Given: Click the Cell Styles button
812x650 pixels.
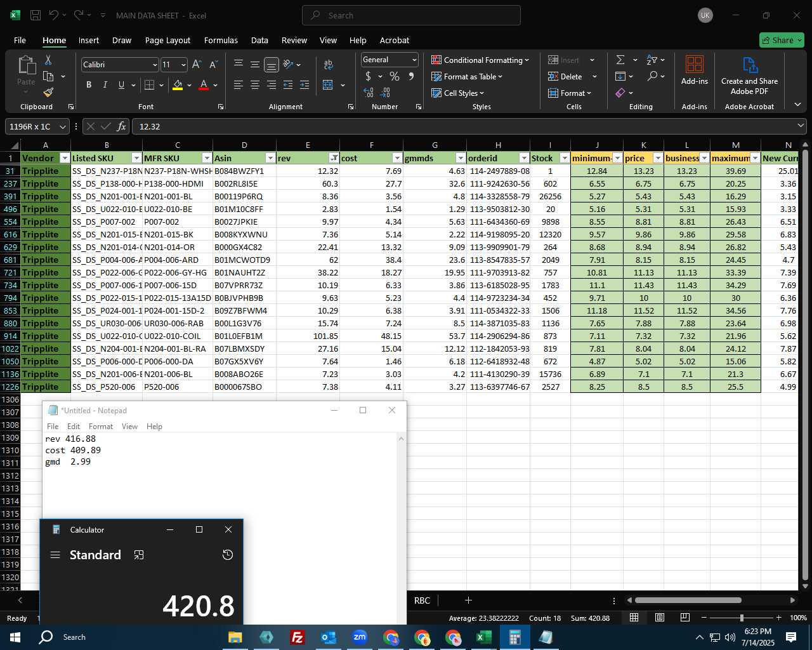Looking at the screenshot, I should pos(457,93).
